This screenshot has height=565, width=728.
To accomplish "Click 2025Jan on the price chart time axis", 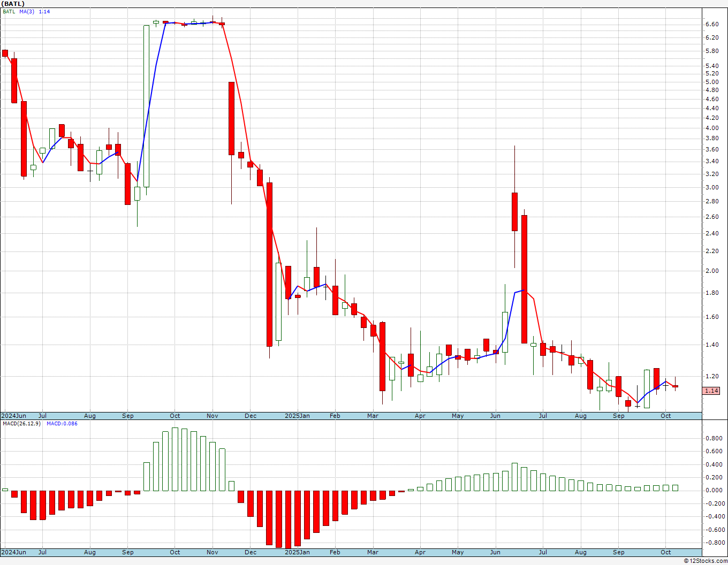I will [297, 416].
